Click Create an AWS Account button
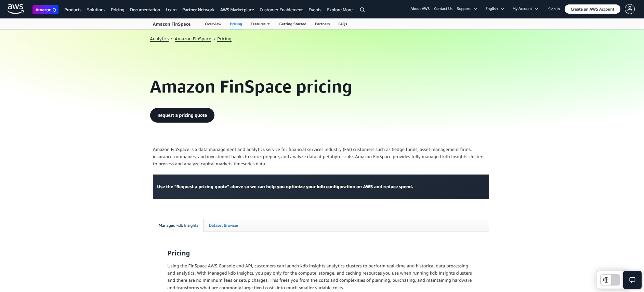 point(592,9)
